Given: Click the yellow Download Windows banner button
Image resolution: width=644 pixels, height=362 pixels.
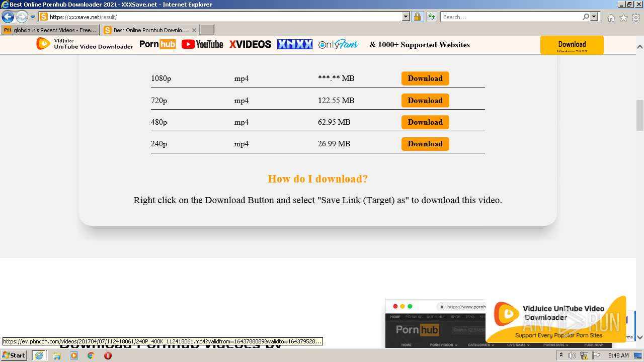Looking at the screenshot, I should point(572,45).
